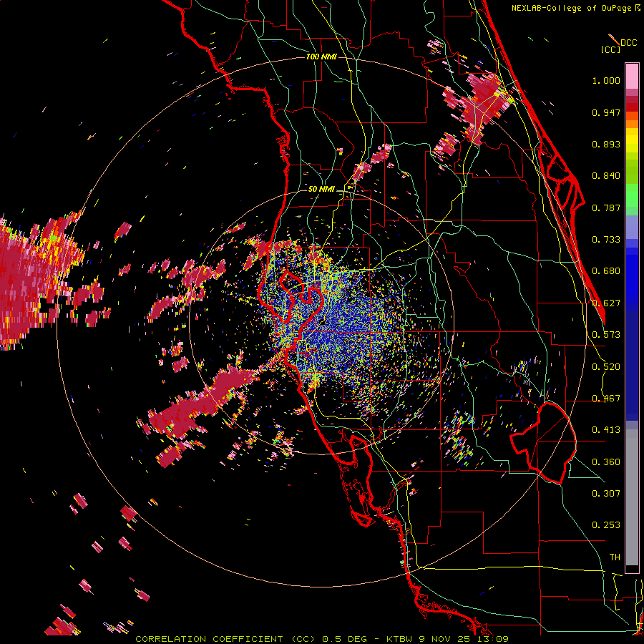Click the 0.840 scale value

click(x=606, y=176)
